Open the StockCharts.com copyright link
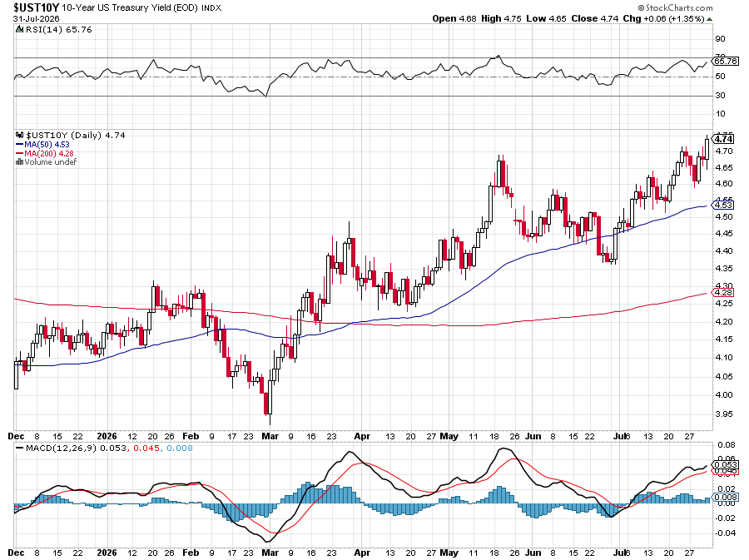749x560 pixels. click(x=675, y=7)
